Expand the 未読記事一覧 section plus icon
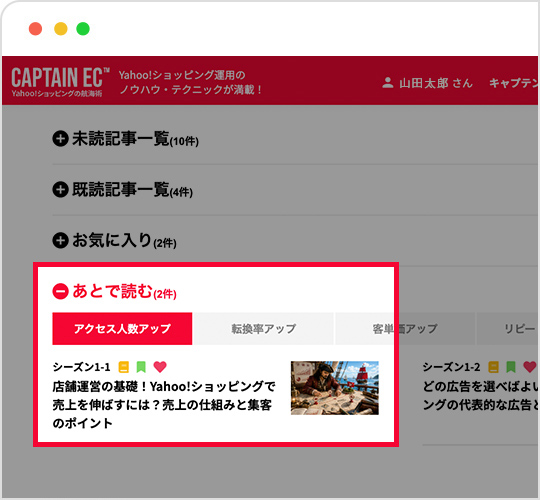Screen dimensions: 540x500 click(60, 138)
